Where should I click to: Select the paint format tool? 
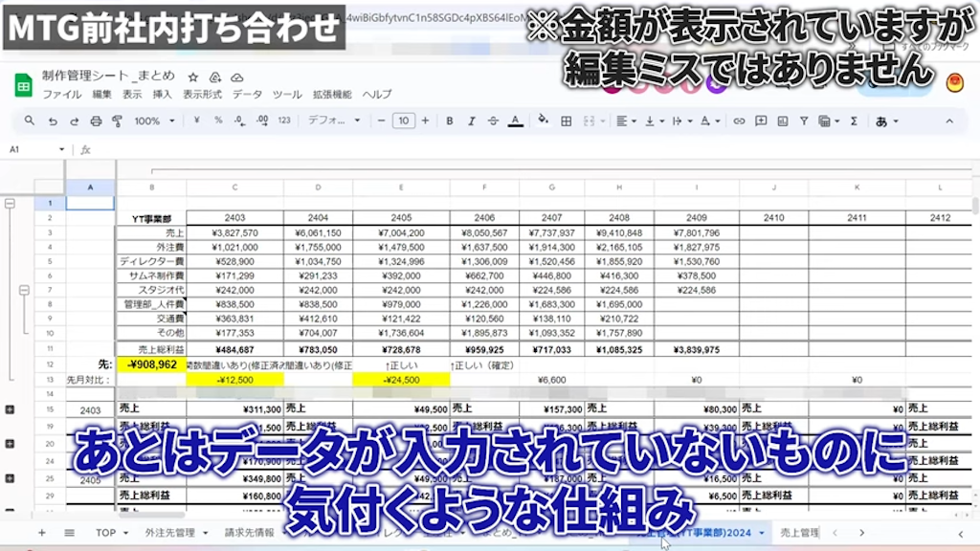click(x=117, y=121)
